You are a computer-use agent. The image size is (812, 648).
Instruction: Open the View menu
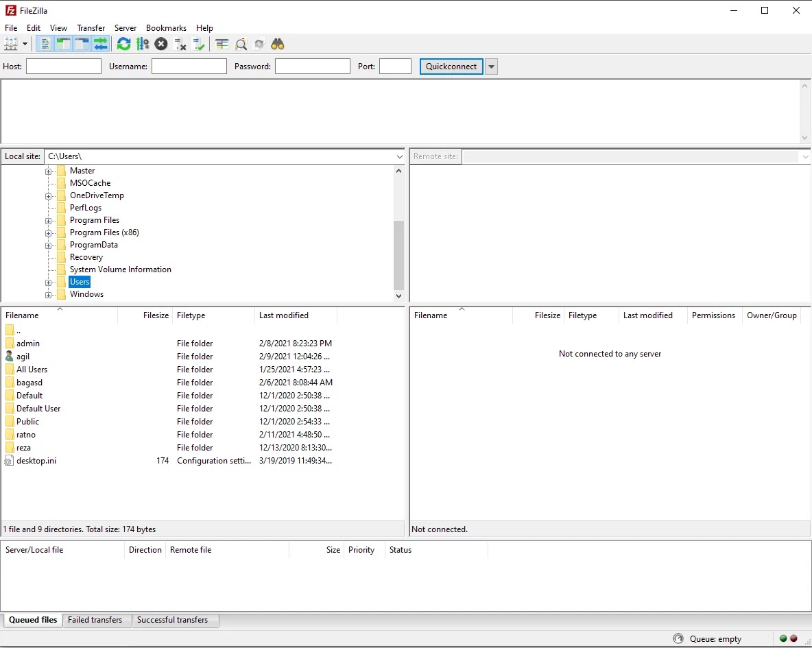tap(58, 28)
